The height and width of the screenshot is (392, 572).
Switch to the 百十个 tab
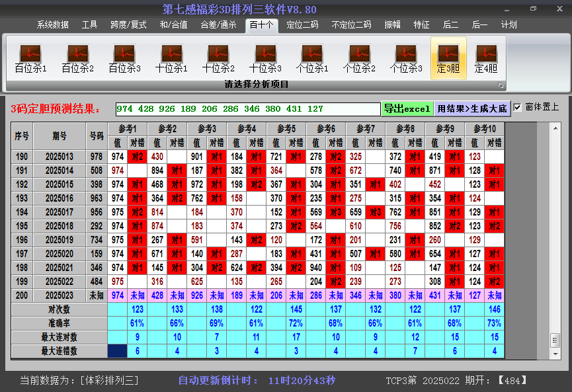coord(262,25)
